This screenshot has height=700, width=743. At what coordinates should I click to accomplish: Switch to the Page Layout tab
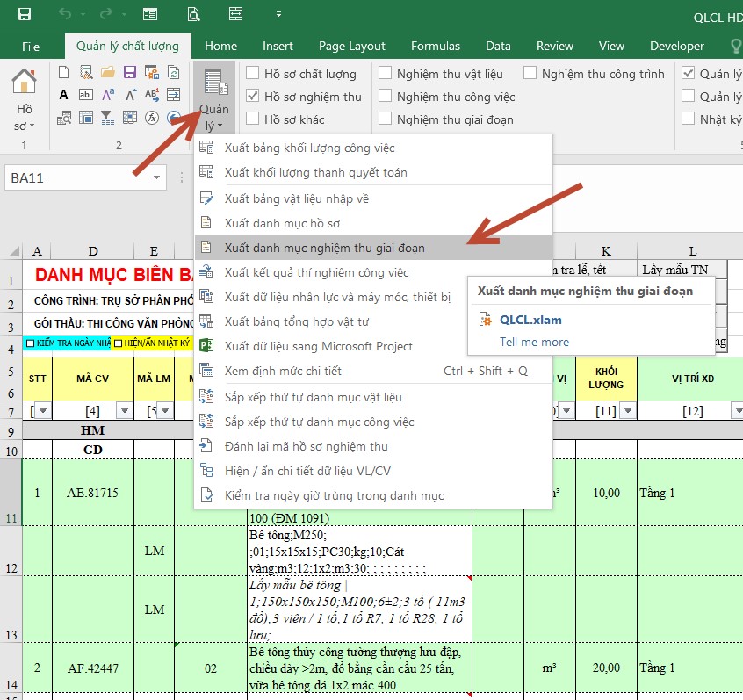(x=351, y=46)
